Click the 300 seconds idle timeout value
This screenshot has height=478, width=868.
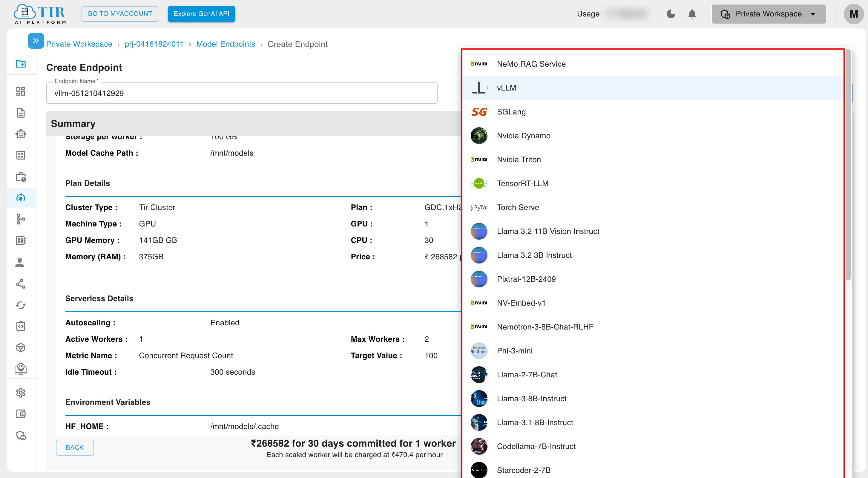(x=233, y=373)
